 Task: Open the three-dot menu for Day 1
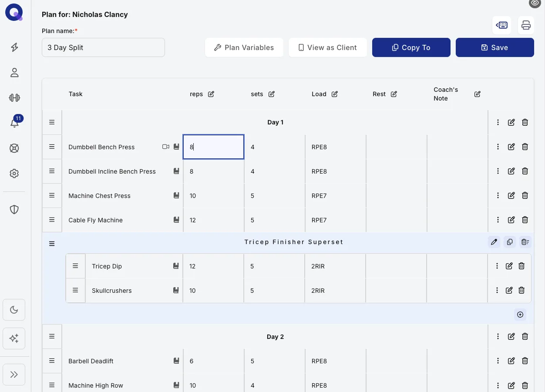[x=498, y=123]
